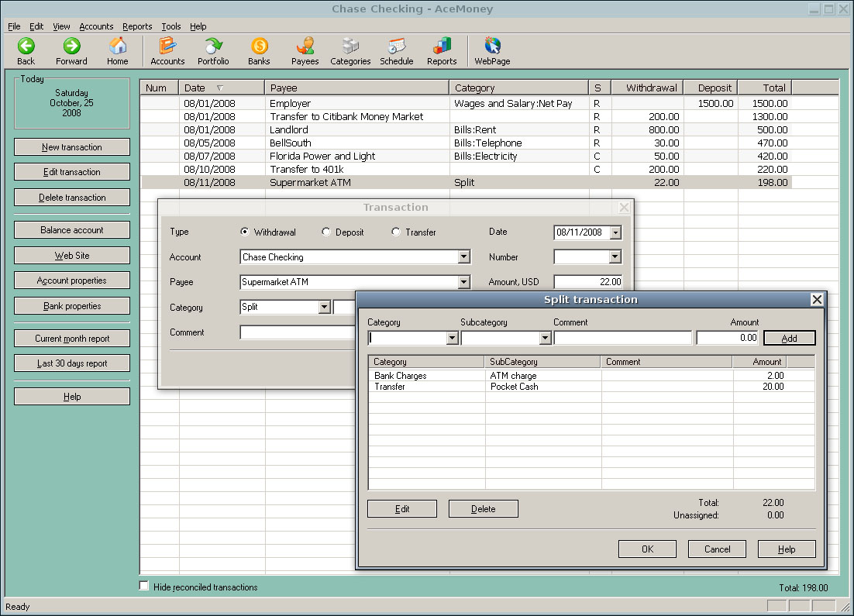Open the Reports toolbar icon
The height and width of the screenshot is (616, 854).
(442, 51)
